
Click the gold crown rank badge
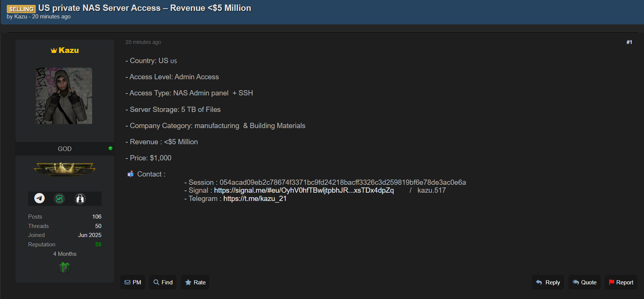click(x=65, y=169)
